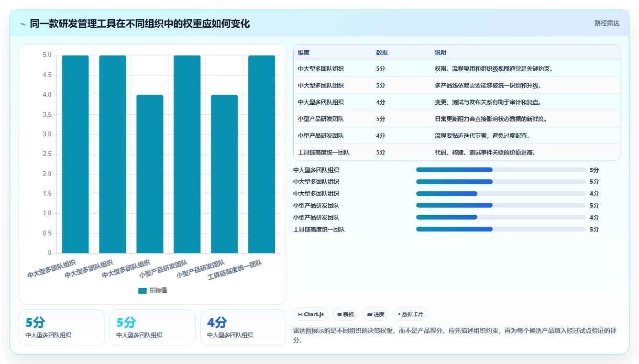Open the 路径雷达 label in header
This screenshot has width=639, height=364.
(x=607, y=23)
